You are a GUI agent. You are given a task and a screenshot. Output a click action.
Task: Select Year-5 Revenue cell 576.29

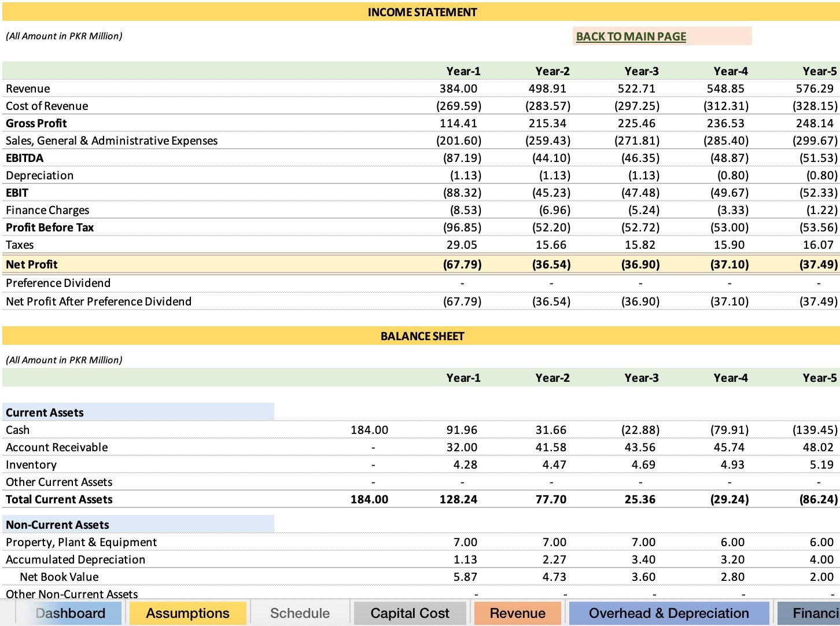(x=815, y=89)
